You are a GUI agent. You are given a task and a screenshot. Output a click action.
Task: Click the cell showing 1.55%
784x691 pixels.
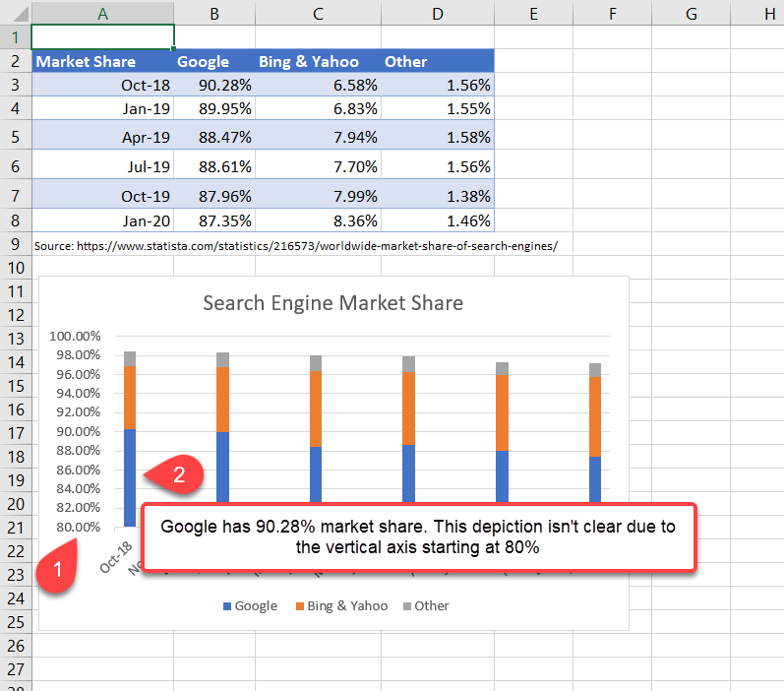[x=438, y=108]
